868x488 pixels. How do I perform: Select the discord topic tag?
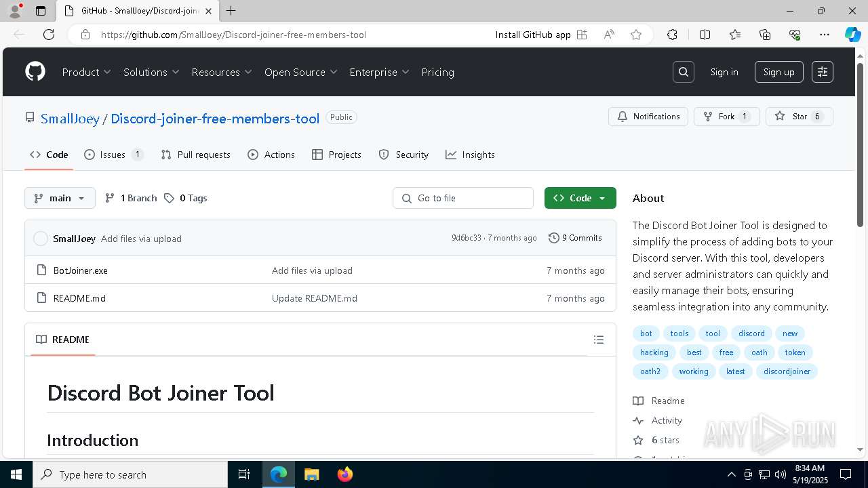pyautogui.click(x=751, y=333)
